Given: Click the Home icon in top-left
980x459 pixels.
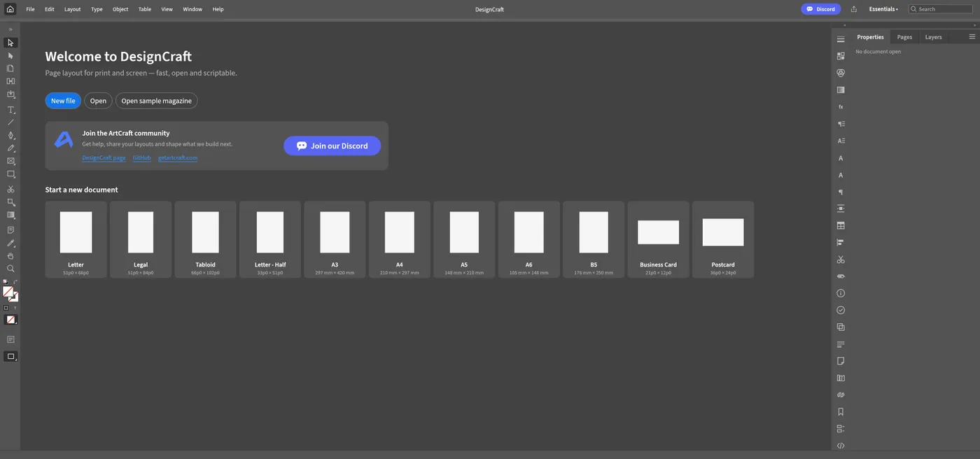Looking at the screenshot, I should [x=10, y=9].
